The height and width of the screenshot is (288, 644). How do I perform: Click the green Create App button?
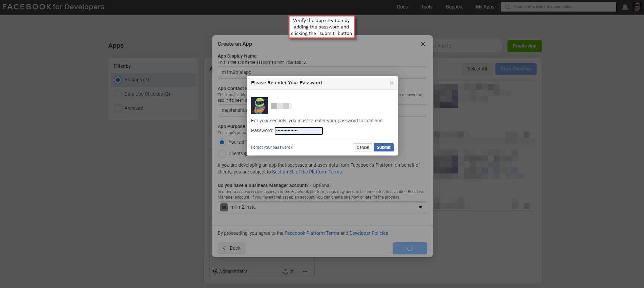coord(524,46)
